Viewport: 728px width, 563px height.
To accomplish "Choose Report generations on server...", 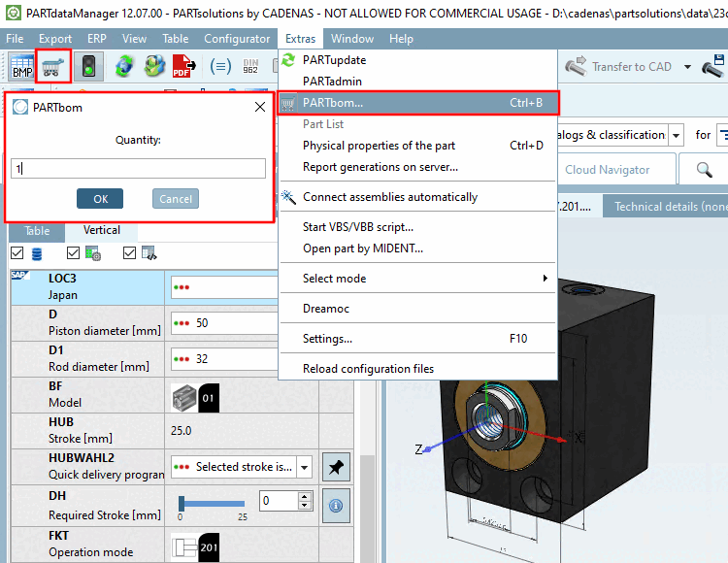I will point(417,167).
